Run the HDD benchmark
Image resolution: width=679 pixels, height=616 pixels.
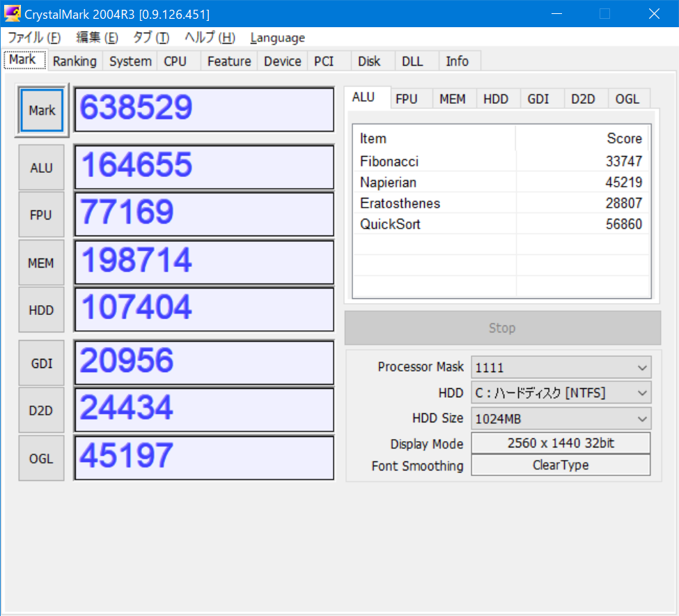click(x=41, y=309)
